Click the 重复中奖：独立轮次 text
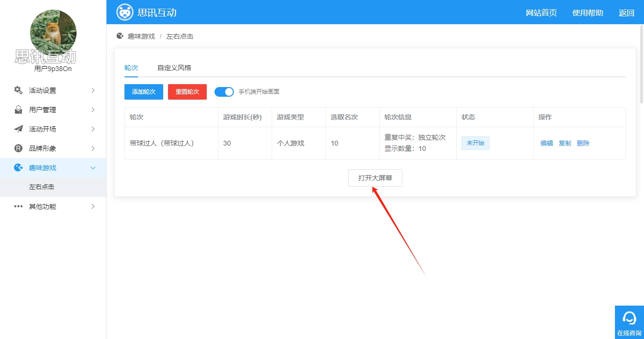Viewport: 644px width, 339px height. pyautogui.click(x=414, y=137)
